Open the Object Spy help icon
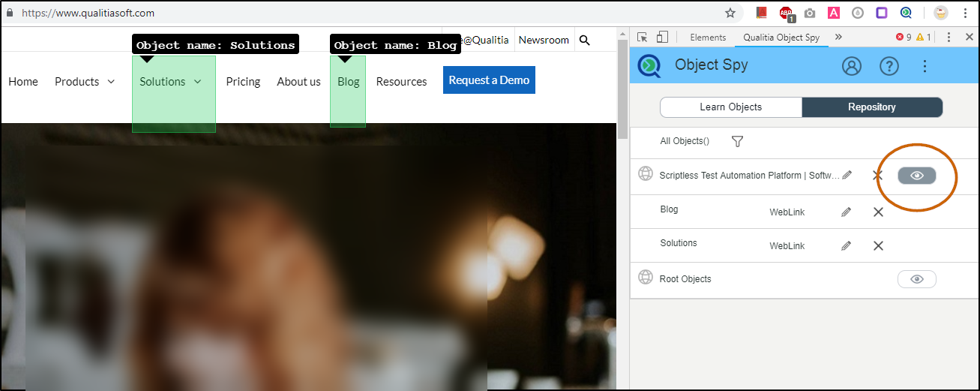Viewport: 980px width, 391px height. click(889, 66)
